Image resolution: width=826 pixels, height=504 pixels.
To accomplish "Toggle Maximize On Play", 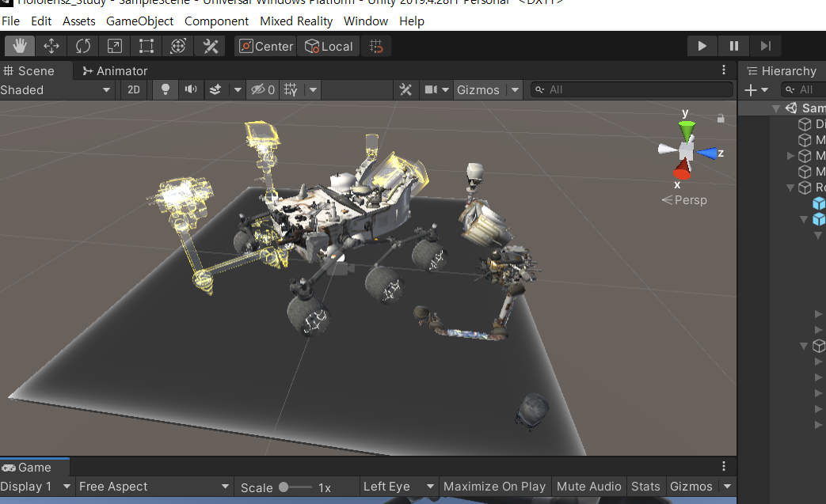I will 494,487.
